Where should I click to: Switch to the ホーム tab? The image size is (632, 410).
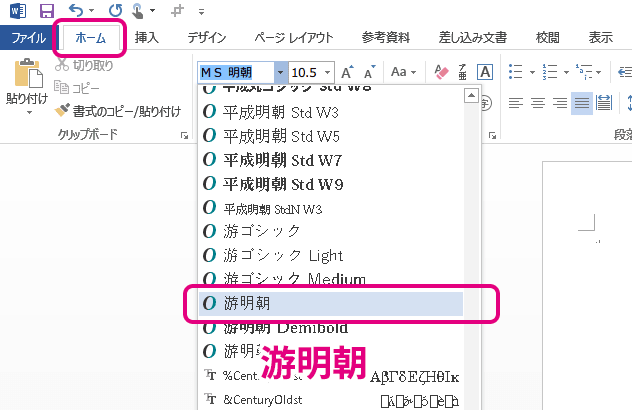click(90, 38)
